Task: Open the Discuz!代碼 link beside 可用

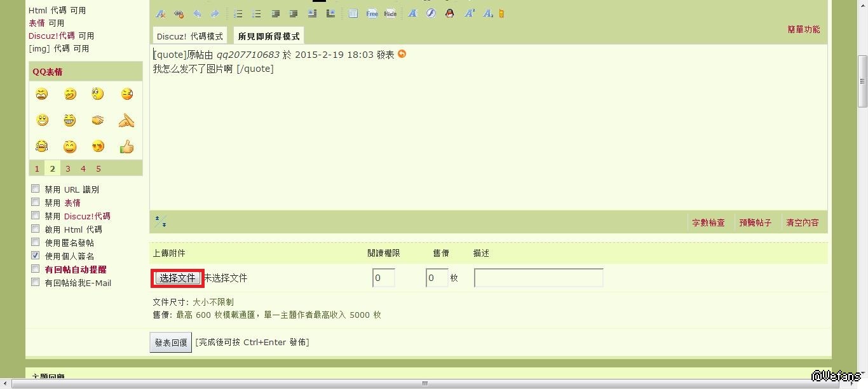Action: click(x=51, y=36)
